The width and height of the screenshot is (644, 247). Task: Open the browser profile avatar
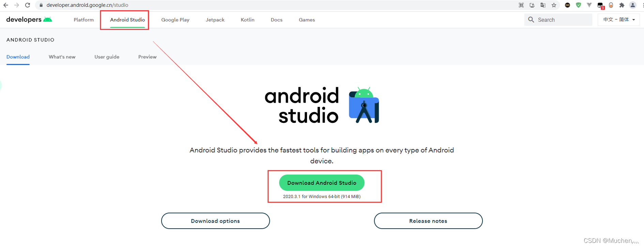tap(633, 5)
